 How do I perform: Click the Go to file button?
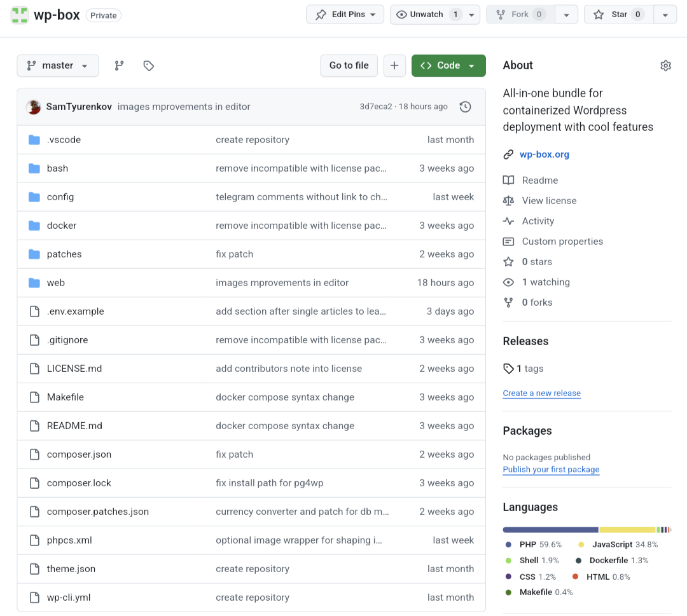[x=349, y=65]
